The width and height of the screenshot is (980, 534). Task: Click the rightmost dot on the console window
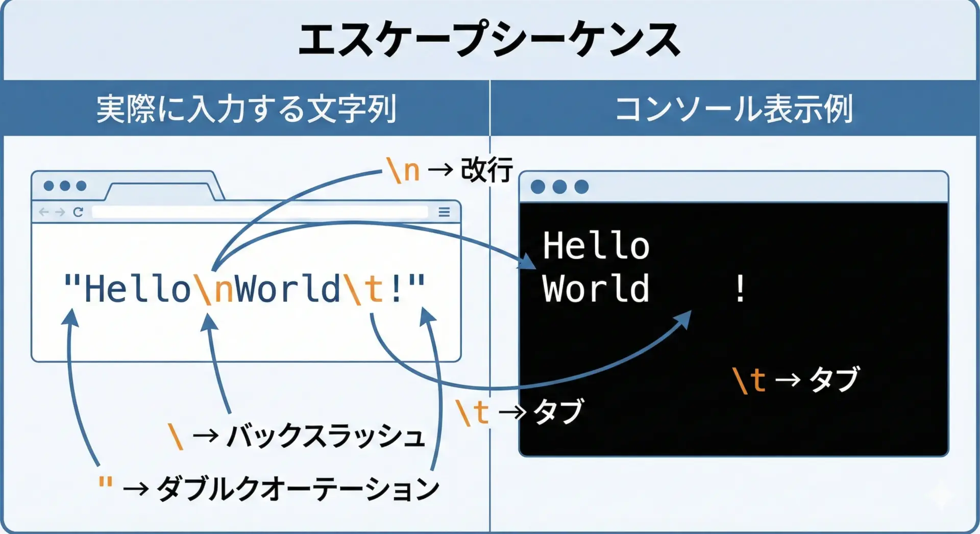581,187
